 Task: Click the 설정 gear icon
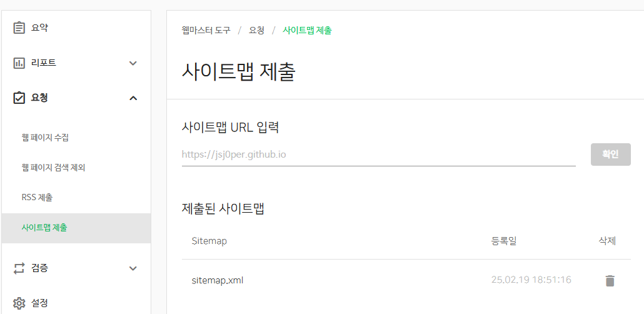coord(19,303)
